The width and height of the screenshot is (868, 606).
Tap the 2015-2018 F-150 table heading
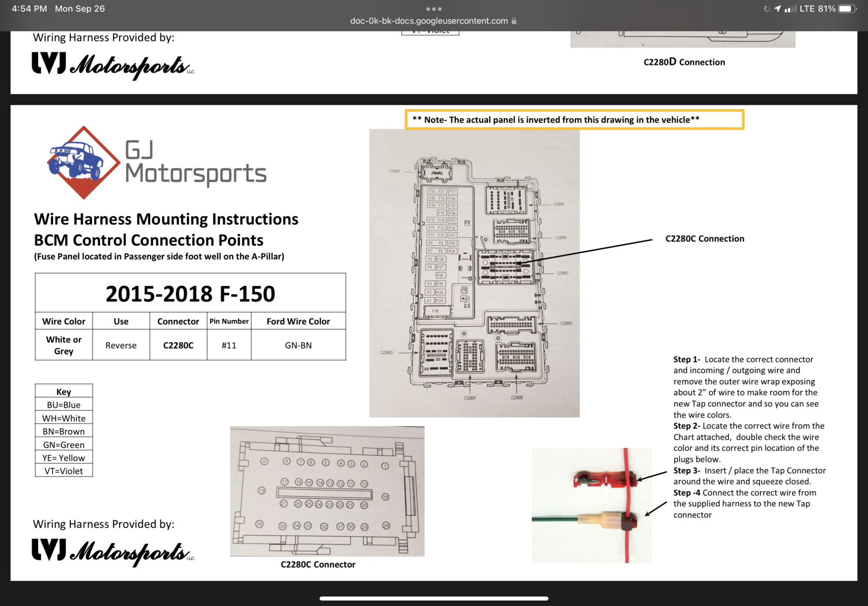tap(190, 293)
